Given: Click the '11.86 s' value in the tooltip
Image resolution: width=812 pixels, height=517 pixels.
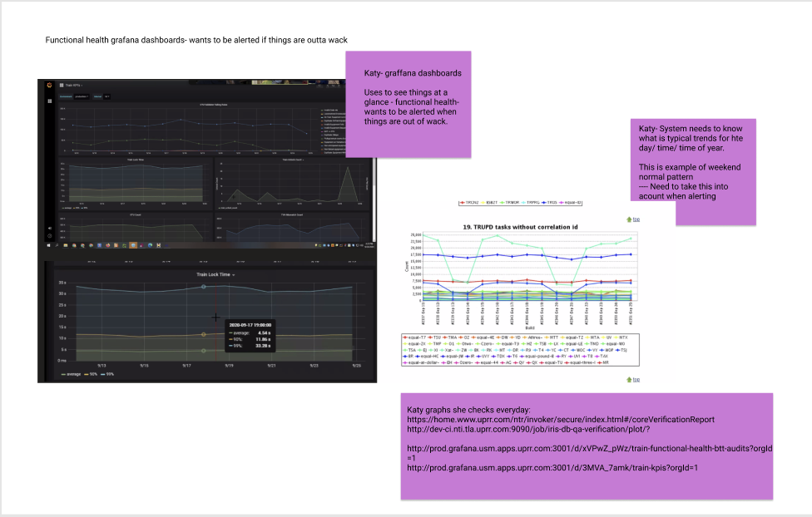Looking at the screenshot, I should pos(263,339).
